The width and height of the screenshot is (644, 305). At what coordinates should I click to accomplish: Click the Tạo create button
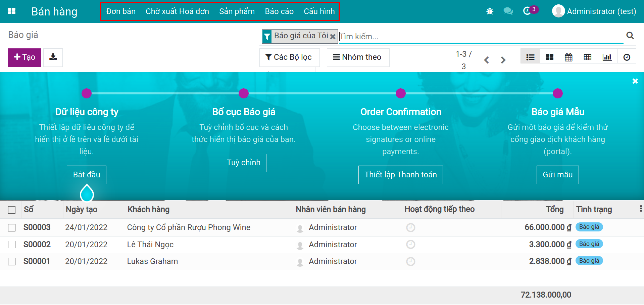pos(24,57)
